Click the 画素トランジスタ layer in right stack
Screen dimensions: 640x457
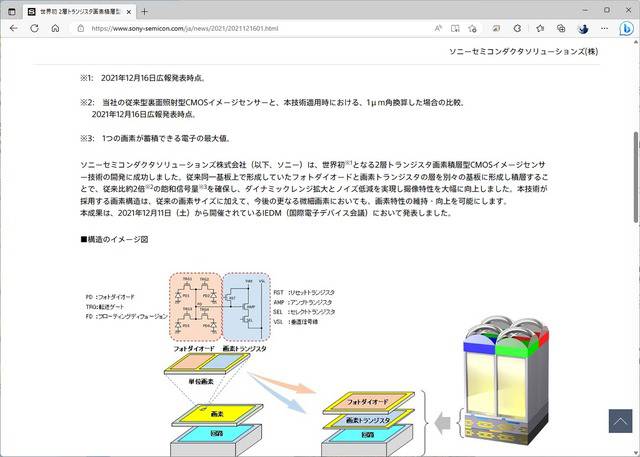(368, 420)
